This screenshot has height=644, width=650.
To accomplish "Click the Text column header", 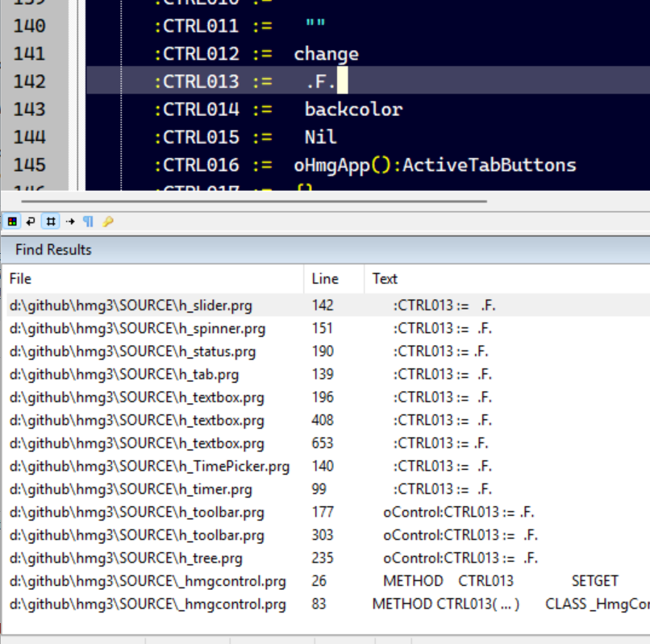I will (507, 279).
